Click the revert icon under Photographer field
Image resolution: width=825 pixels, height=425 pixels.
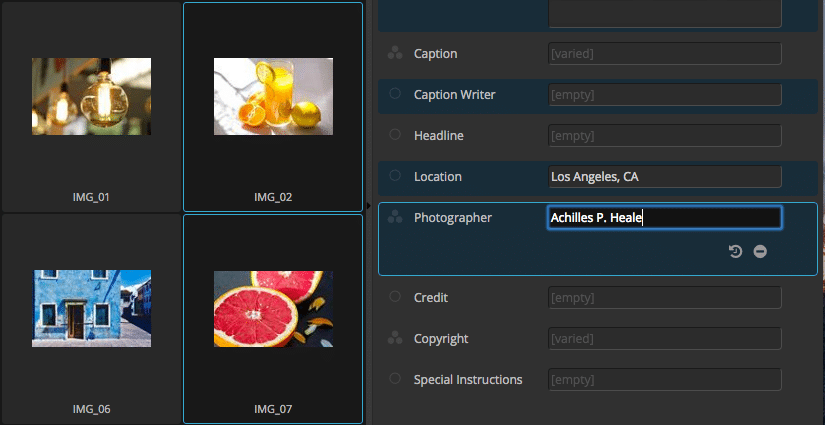click(735, 252)
